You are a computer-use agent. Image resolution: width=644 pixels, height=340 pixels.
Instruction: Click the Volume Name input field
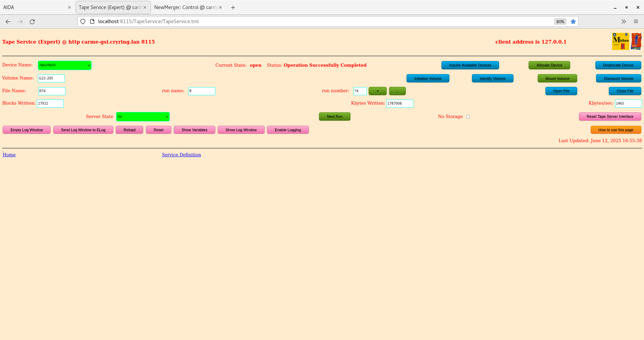[51, 78]
